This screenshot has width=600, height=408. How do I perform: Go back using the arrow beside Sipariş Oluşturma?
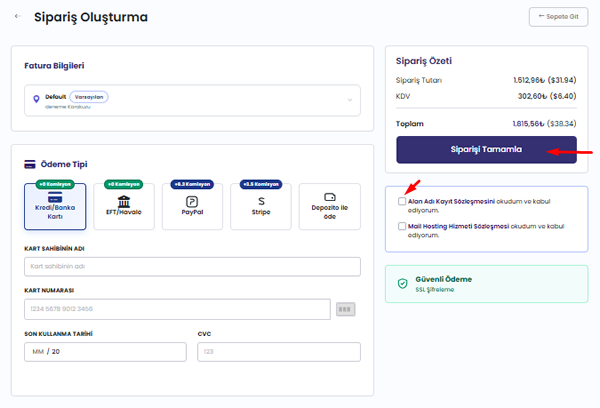(18, 16)
